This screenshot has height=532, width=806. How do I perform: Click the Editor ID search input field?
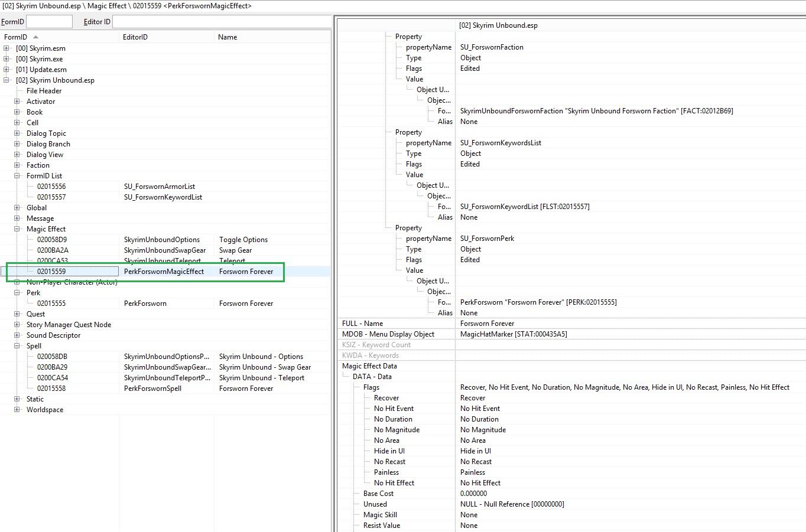[x=222, y=22]
